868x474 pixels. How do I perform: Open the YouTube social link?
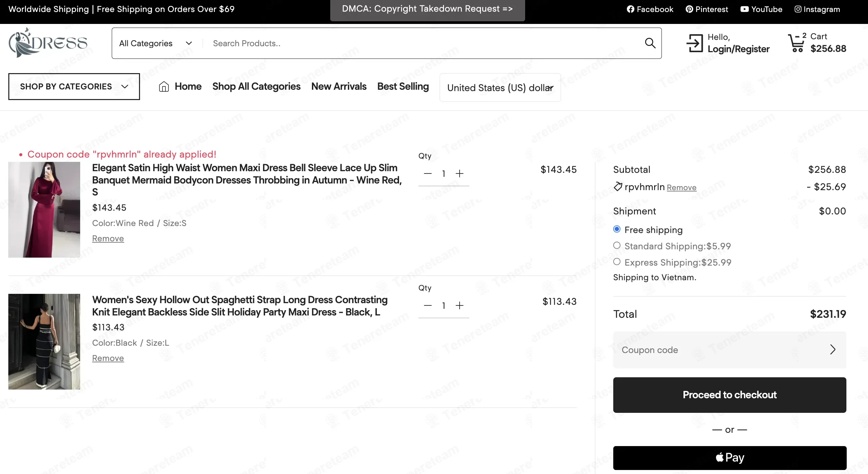click(761, 9)
